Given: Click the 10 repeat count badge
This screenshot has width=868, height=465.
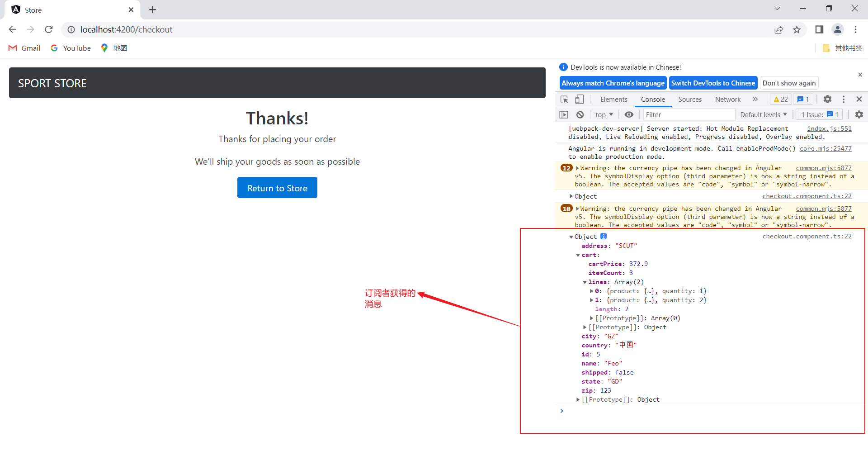Looking at the screenshot, I should pos(566,209).
